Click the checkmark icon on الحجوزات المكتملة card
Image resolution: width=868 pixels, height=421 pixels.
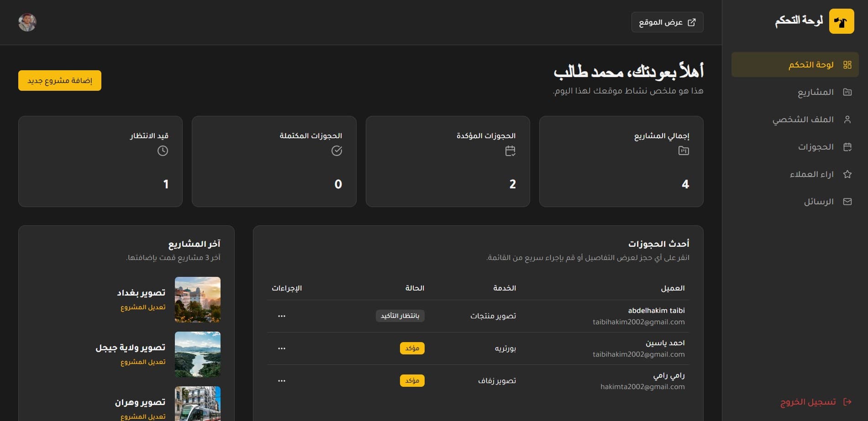coord(337,151)
